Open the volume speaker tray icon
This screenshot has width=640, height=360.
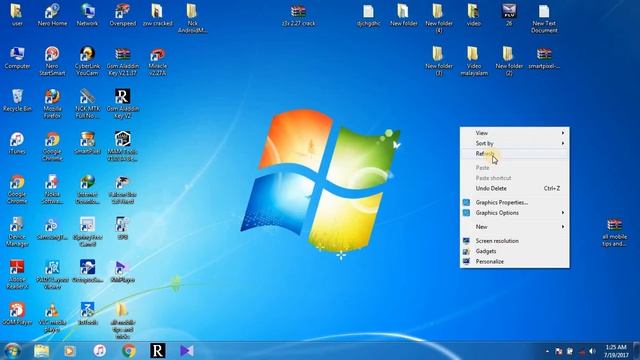click(592, 351)
